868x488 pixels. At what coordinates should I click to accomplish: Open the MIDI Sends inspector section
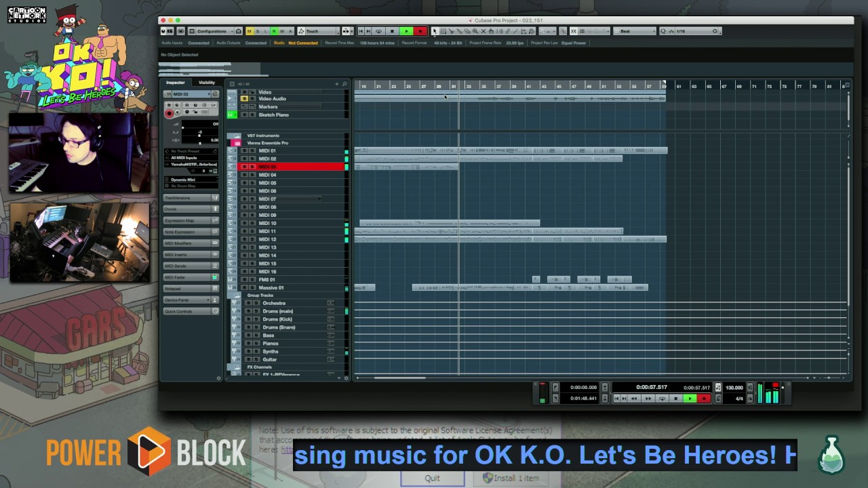[191, 266]
